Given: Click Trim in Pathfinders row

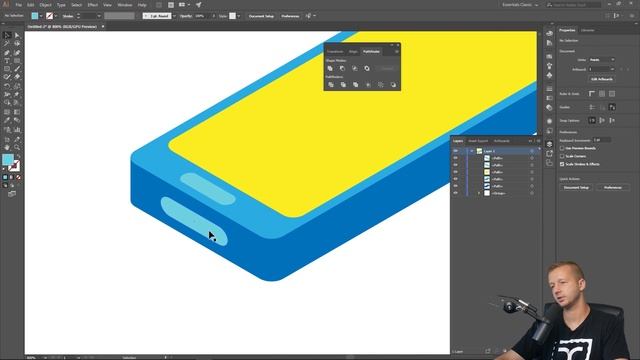Looking at the screenshot, I should [343, 84].
